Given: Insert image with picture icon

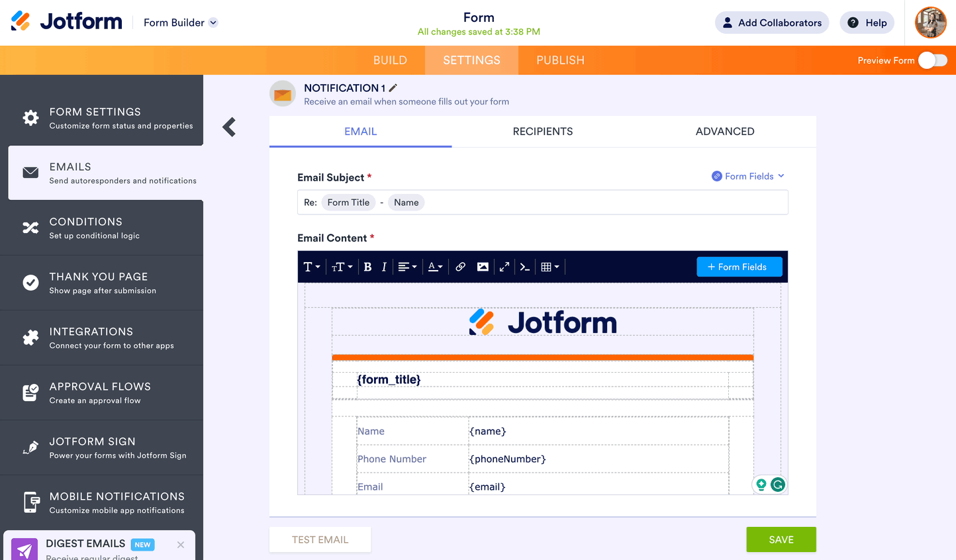Looking at the screenshot, I should 483,267.
